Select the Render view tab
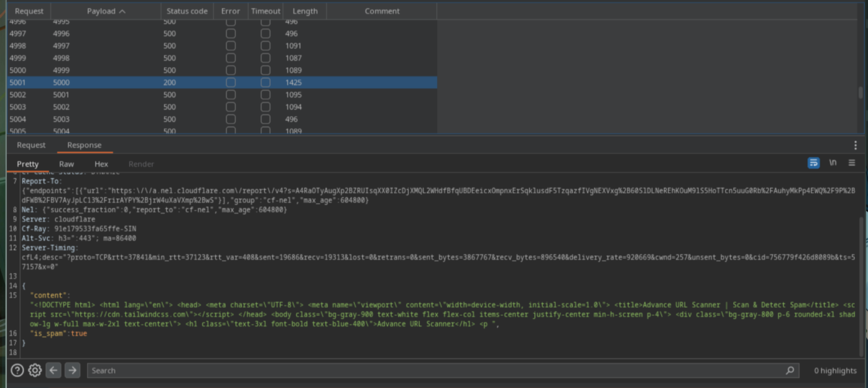868x388 pixels. click(141, 164)
